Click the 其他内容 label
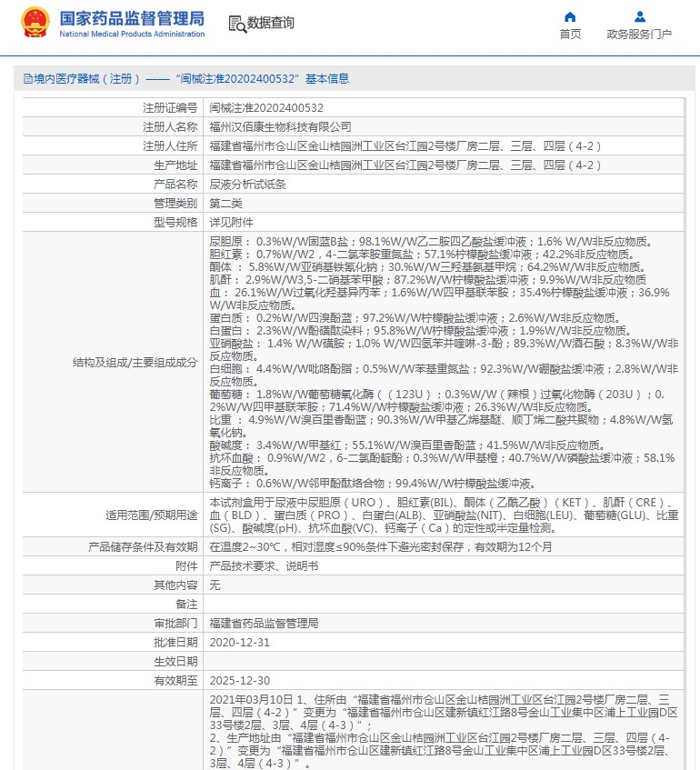 click(x=175, y=585)
